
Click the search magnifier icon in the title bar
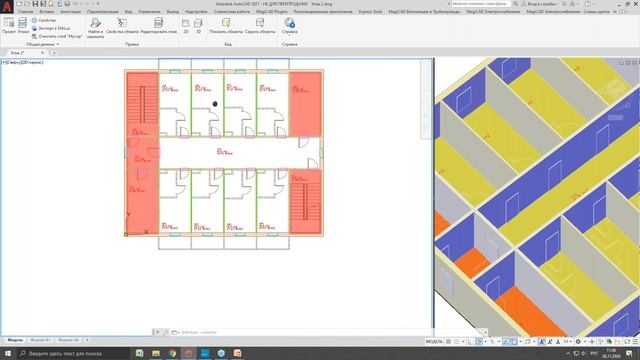[x=516, y=4]
